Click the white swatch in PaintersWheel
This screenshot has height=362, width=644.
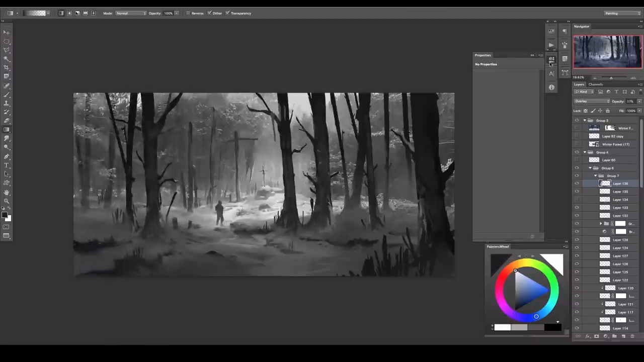(x=502, y=328)
